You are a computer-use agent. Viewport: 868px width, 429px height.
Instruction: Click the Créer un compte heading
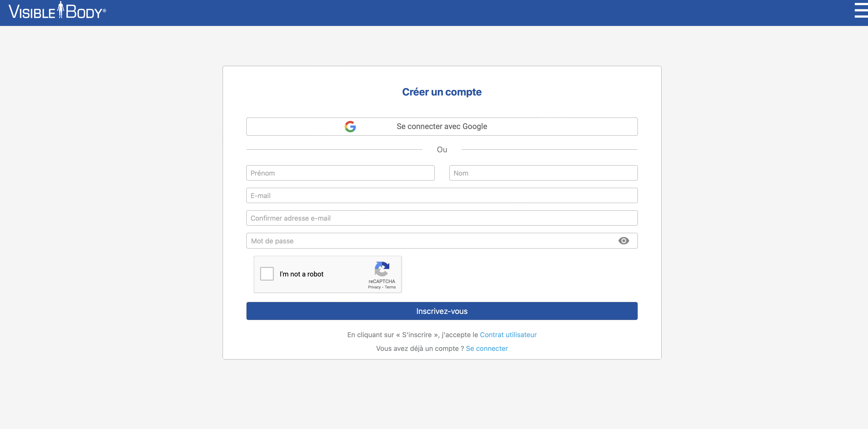pyautogui.click(x=442, y=92)
